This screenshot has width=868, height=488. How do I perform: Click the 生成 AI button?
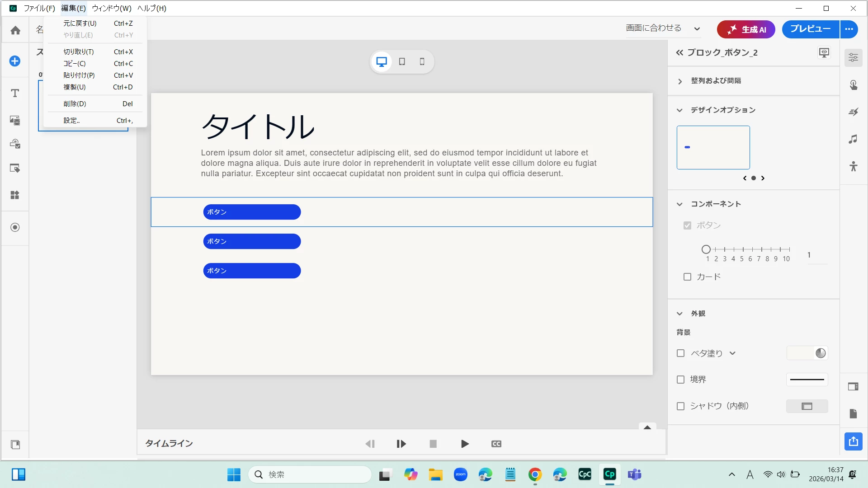click(x=746, y=29)
